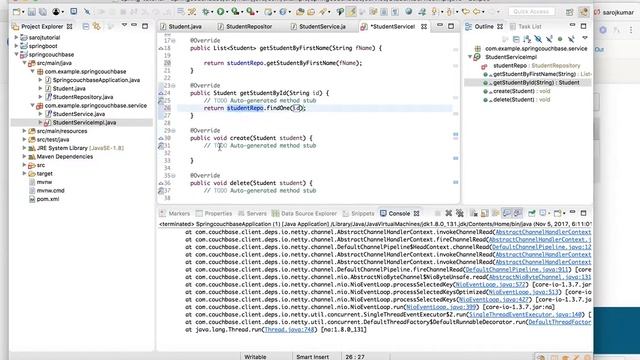Screen dimensions: 640x360
Task: Click the green Run button icon
Action: pyautogui.click(x=220, y=12)
